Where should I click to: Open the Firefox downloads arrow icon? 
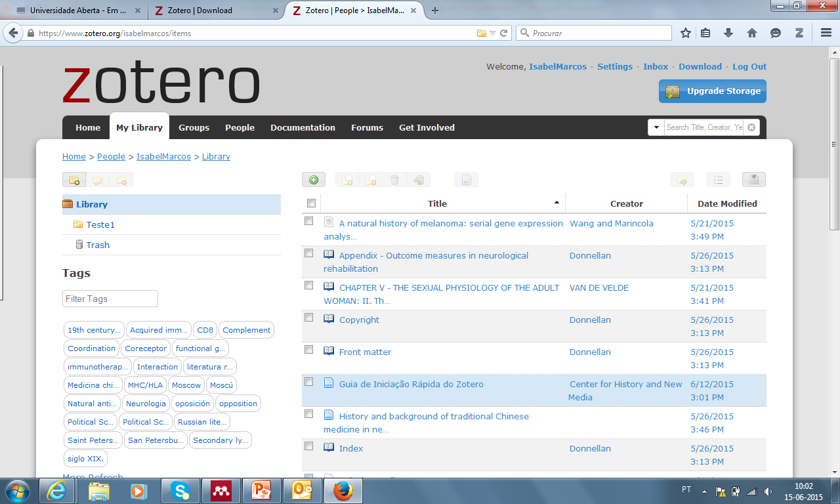coord(728,33)
